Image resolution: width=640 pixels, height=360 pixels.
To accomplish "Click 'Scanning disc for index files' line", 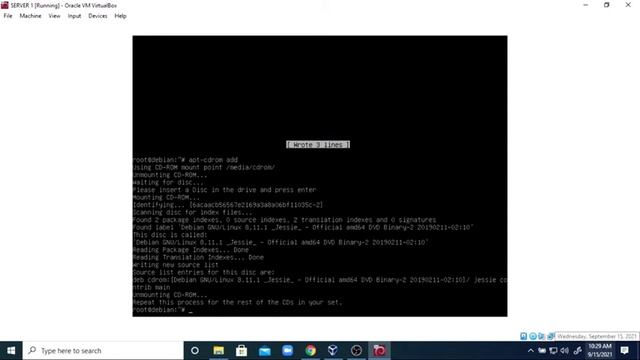I will [192, 212].
